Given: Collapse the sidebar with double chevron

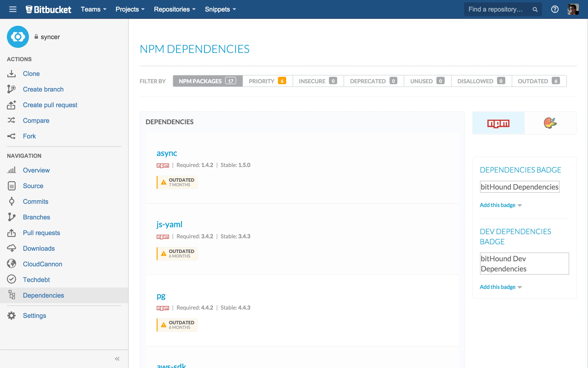Looking at the screenshot, I should (x=117, y=359).
